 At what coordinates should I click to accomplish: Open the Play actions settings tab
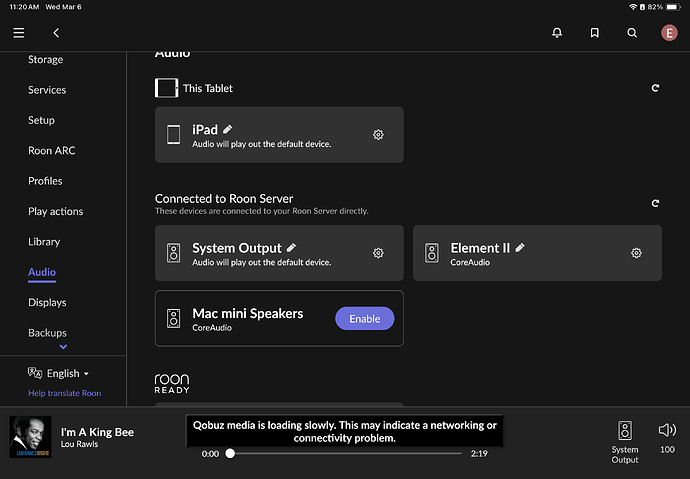pyautogui.click(x=55, y=211)
